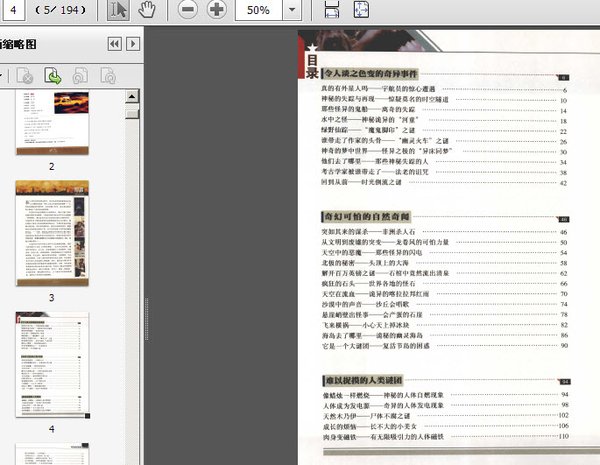Click entry "回到从前——时光倒流之谜"

coord(361,182)
